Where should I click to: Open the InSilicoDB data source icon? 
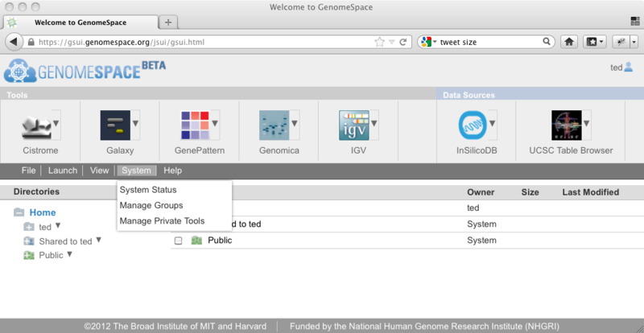(473, 125)
